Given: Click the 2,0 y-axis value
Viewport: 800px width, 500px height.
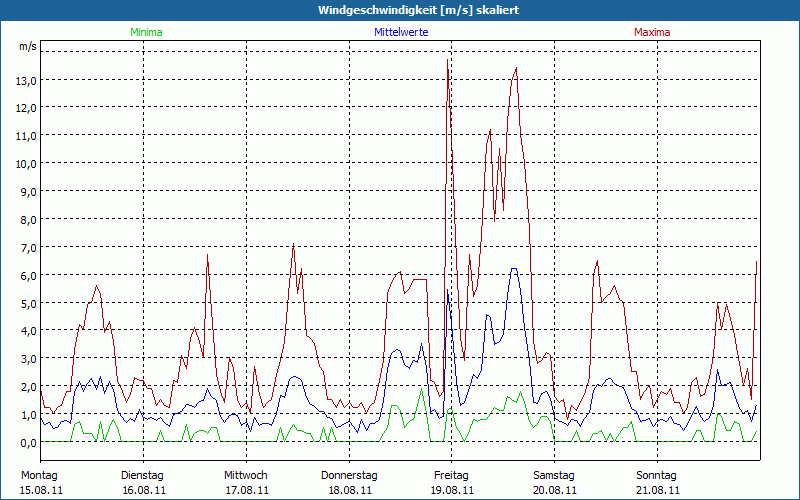Looking at the screenshot, I should [x=28, y=387].
